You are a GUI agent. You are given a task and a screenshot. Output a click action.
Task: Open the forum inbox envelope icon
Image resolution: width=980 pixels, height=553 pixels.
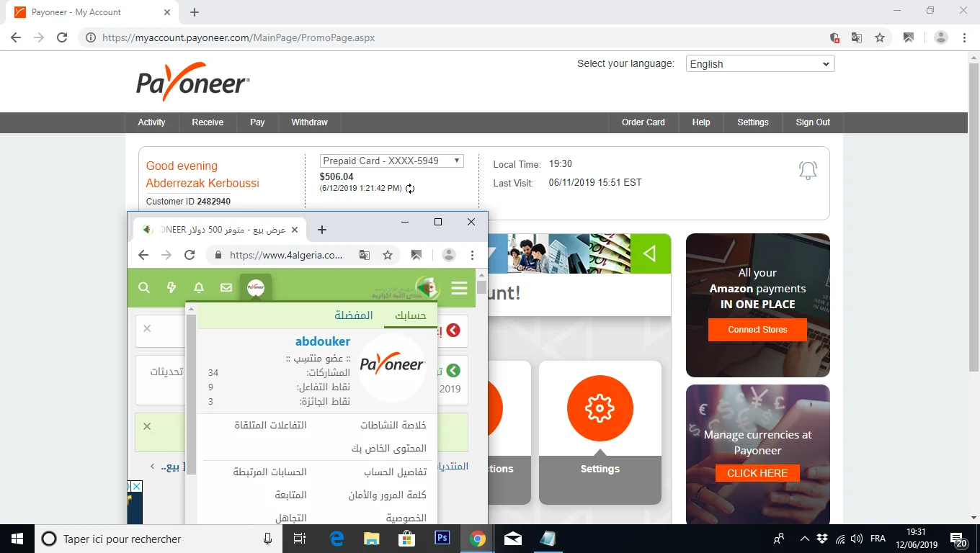coord(226,288)
